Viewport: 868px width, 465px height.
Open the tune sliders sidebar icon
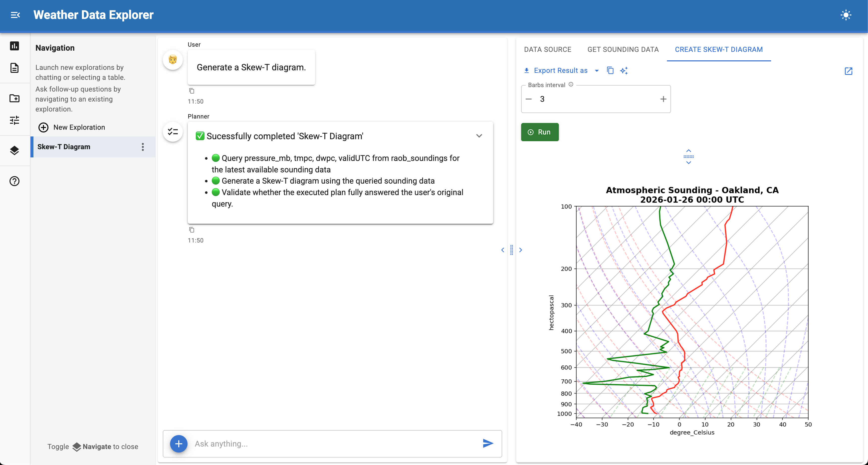pyautogui.click(x=14, y=120)
